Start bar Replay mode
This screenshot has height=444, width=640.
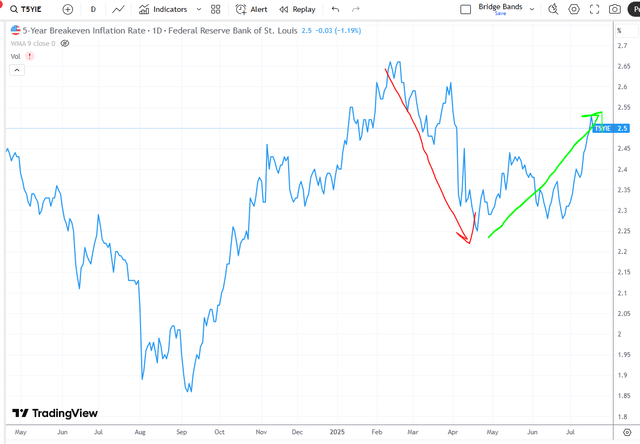(x=297, y=9)
